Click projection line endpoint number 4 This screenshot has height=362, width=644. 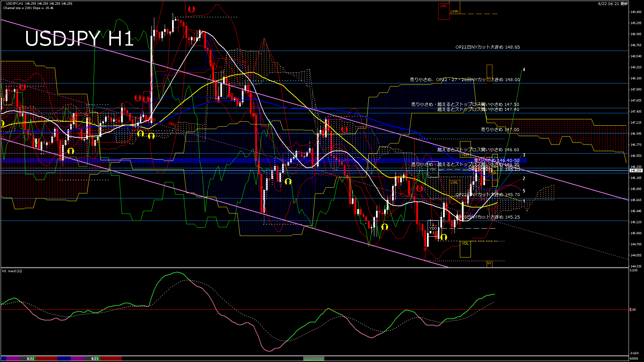[524, 70]
